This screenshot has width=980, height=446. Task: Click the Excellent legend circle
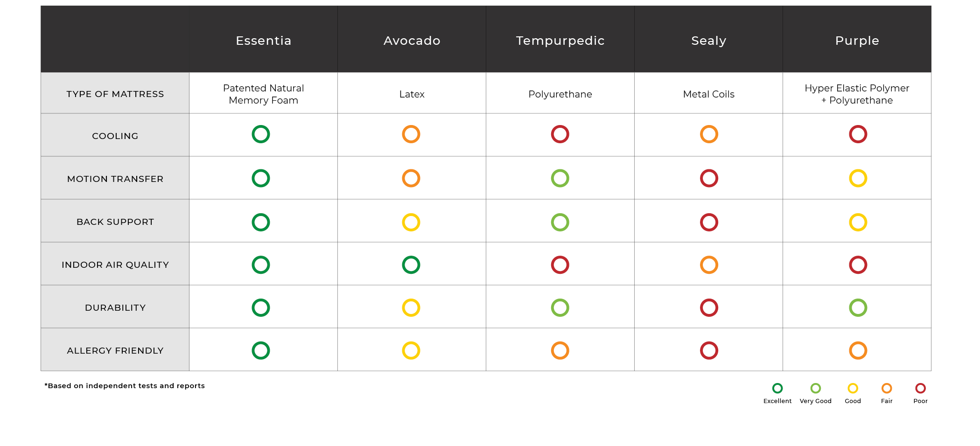coord(777,388)
